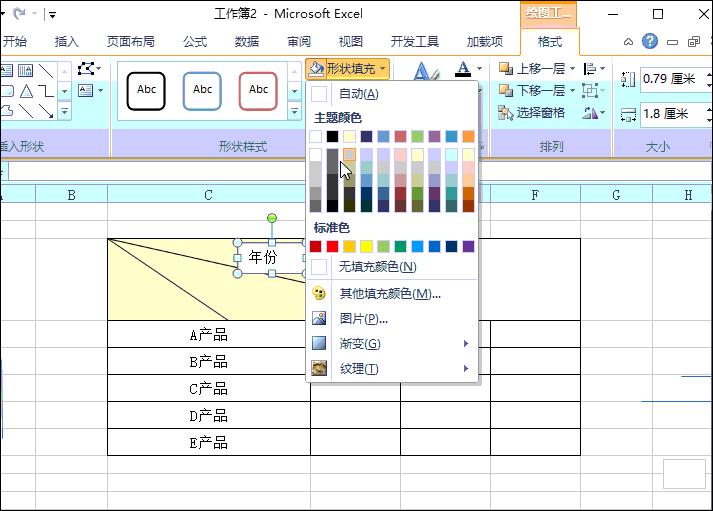Choose 图片(P)... fill option
The image size is (713, 511).
click(393, 318)
